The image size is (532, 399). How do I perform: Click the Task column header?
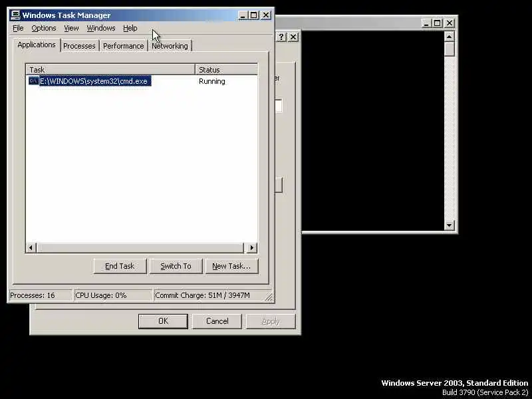pyautogui.click(x=110, y=70)
